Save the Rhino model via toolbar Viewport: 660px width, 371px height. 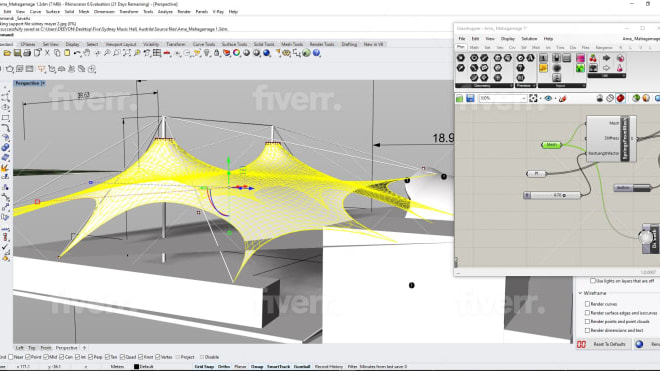(x=17, y=53)
